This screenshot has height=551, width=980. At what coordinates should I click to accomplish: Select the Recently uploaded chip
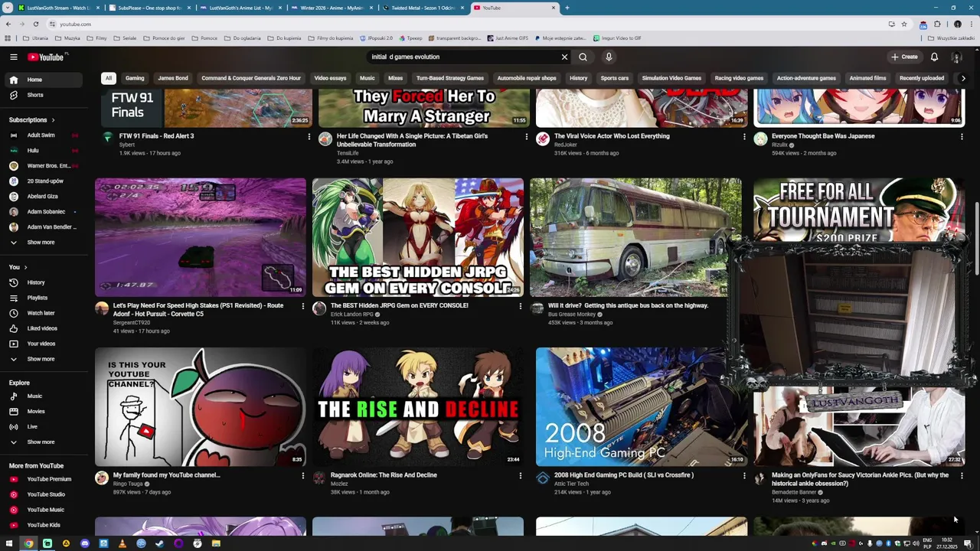[x=922, y=78]
